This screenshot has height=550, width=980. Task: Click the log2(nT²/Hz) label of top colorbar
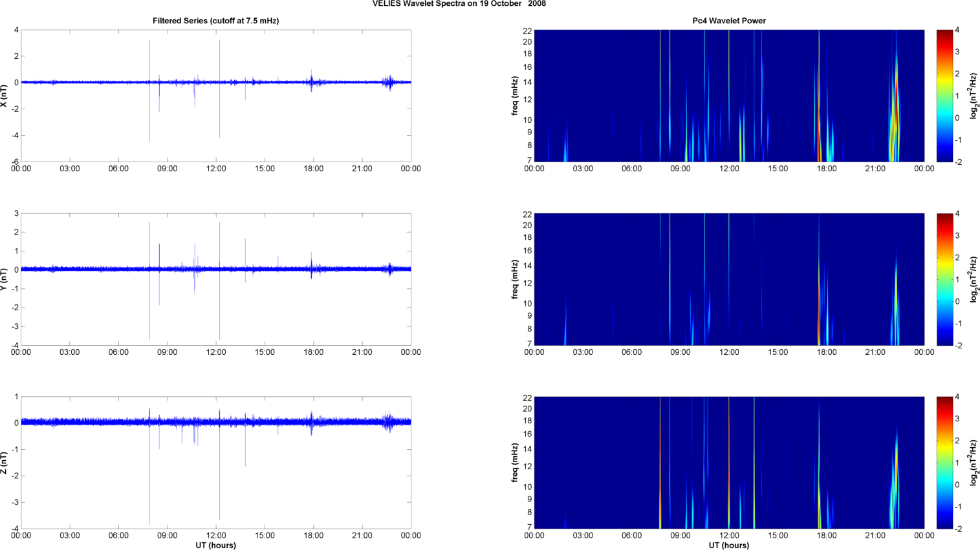tap(974, 96)
